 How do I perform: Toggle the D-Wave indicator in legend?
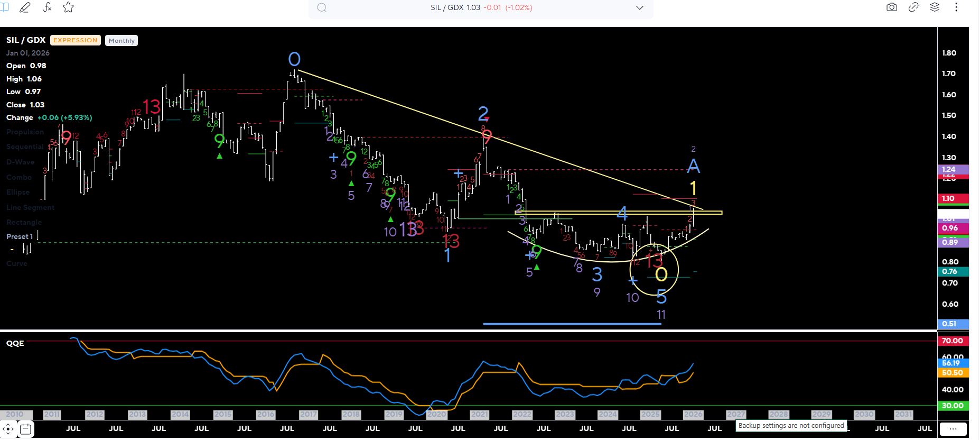[20, 162]
